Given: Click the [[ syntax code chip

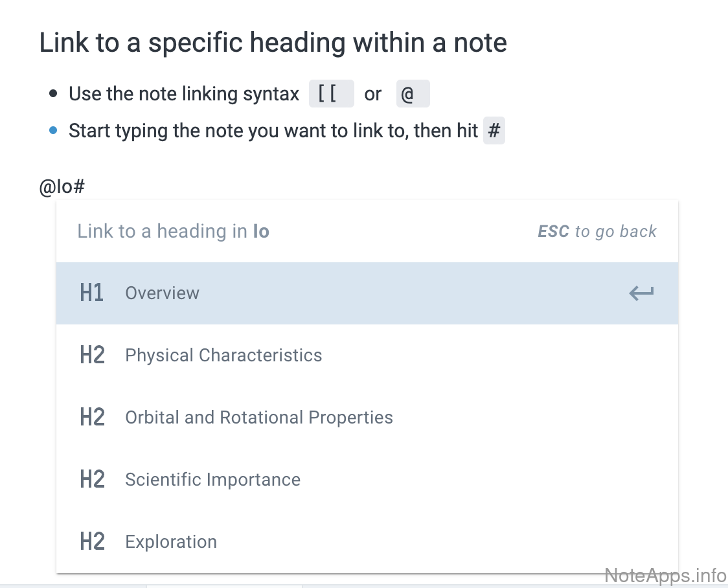Looking at the screenshot, I should 331,95.
